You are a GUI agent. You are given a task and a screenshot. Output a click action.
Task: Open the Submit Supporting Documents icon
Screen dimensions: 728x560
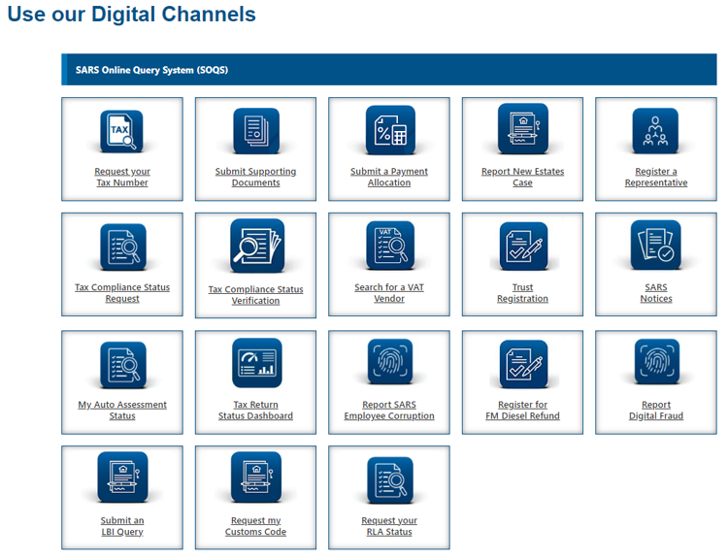256,131
